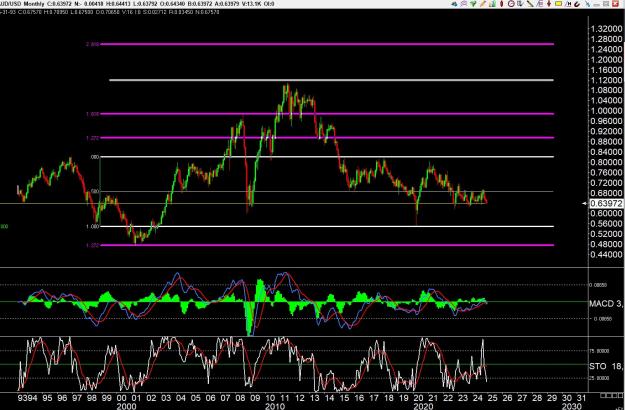Select the purple 1.618 line near 1.00000
625x410 pixels.
(x=327, y=114)
